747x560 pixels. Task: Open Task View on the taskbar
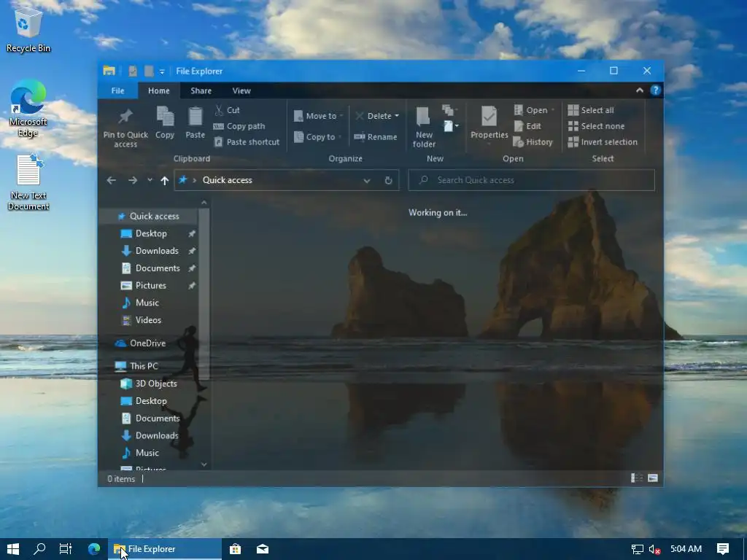point(66,549)
